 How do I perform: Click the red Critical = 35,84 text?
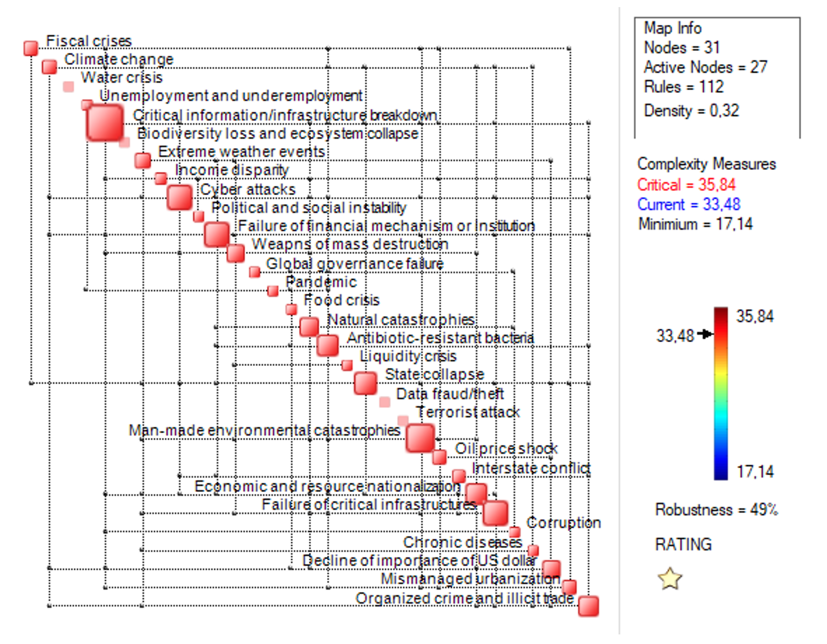686,185
